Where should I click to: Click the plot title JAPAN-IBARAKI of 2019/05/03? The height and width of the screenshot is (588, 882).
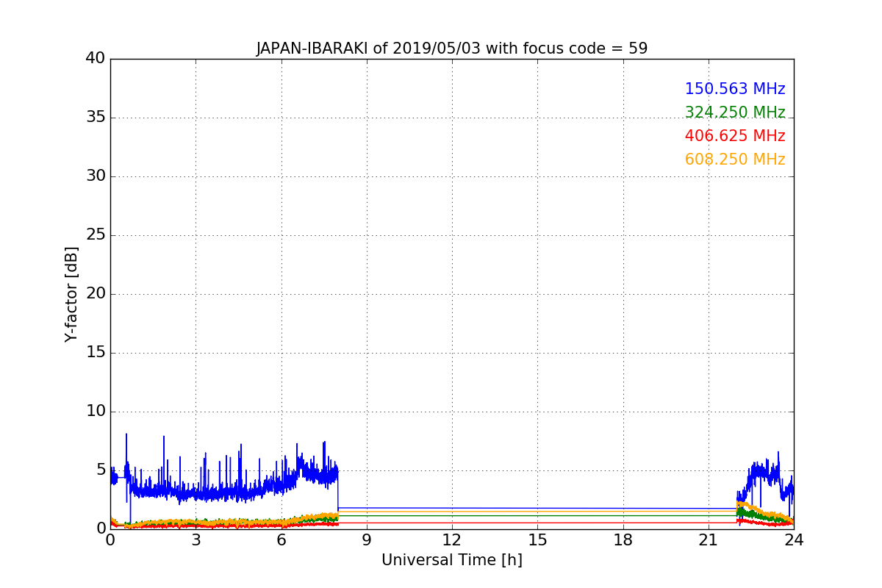click(x=452, y=49)
